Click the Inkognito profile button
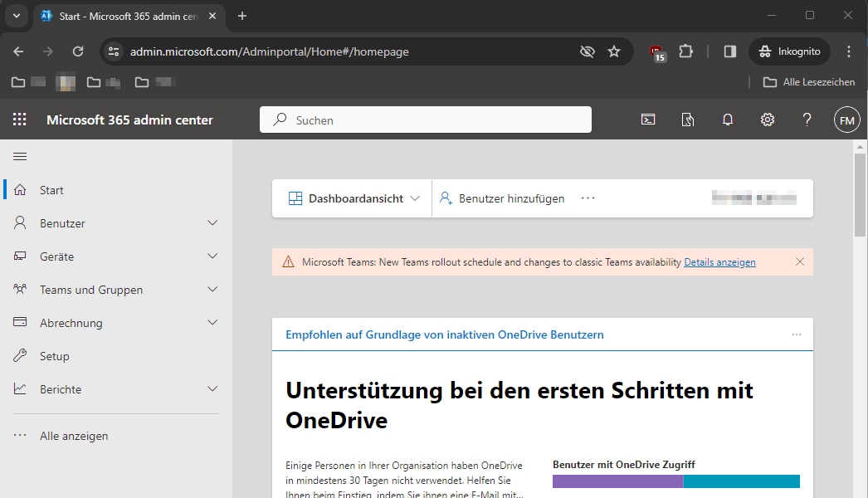 click(789, 51)
